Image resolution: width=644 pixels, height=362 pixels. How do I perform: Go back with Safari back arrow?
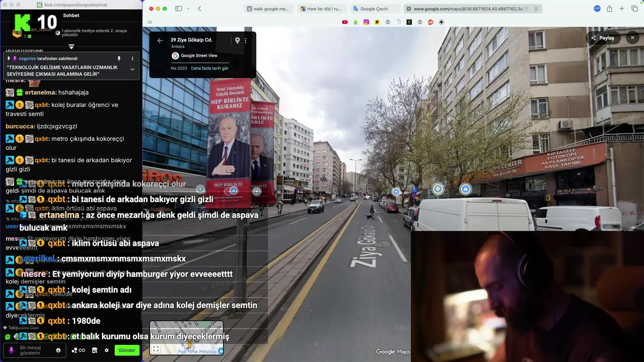click(200, 9)
